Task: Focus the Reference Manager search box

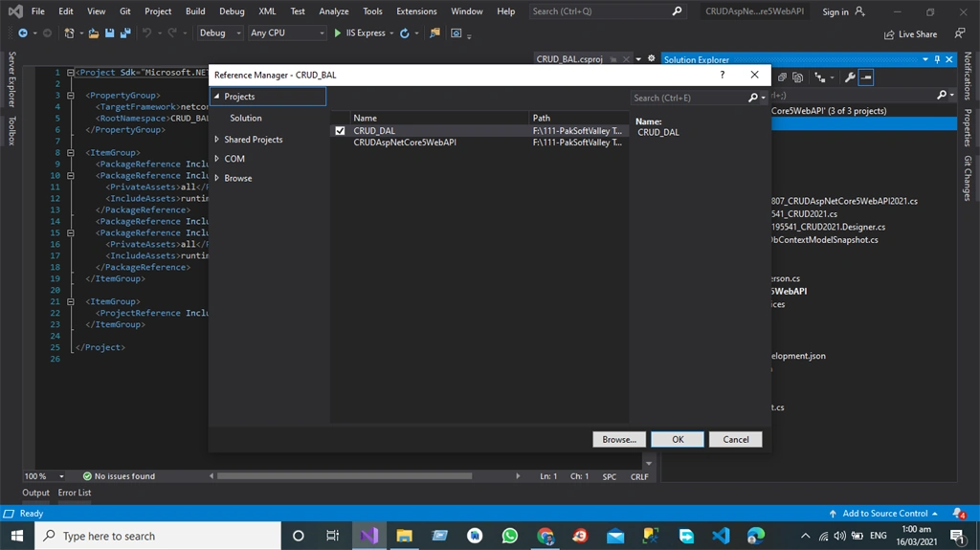Action: pos(689,98)
